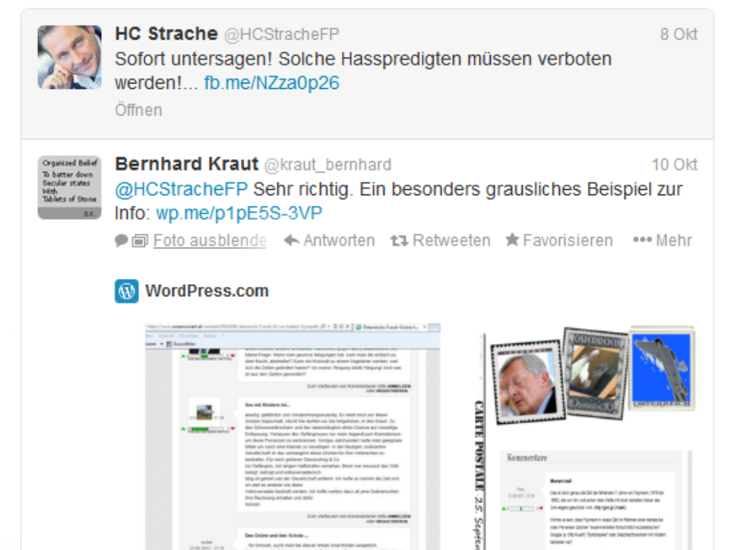
Task: Open the 10 Okt tweet timestamp
Action: pos(674,165)
